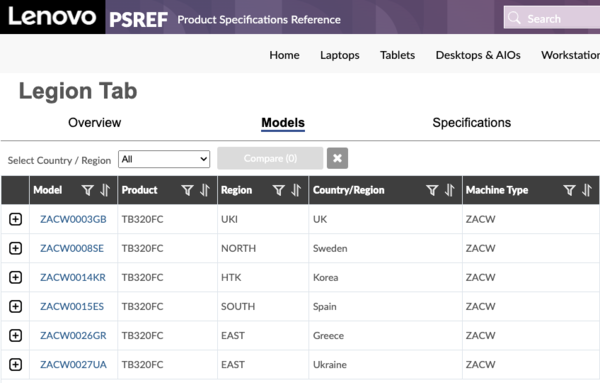The image size is (600, 383).
Task: Sort the Model column
Action: (105, 190)
